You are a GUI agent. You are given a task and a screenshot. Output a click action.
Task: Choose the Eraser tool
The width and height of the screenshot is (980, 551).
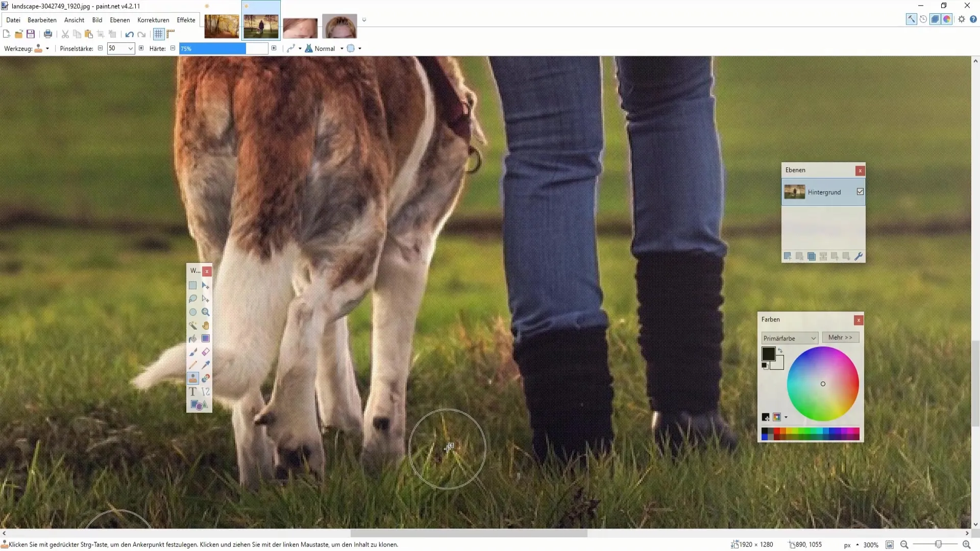(206, 352)
